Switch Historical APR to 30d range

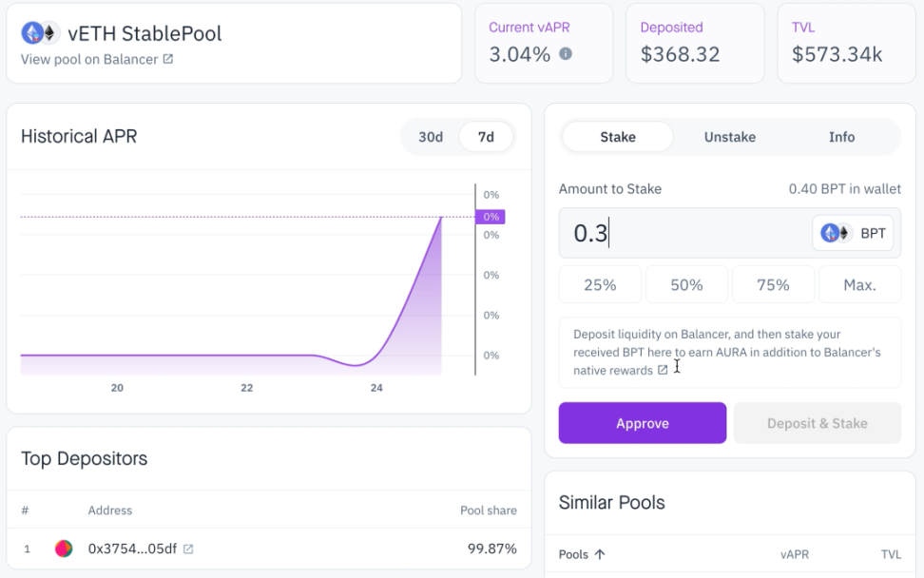[x=431, y=137]
